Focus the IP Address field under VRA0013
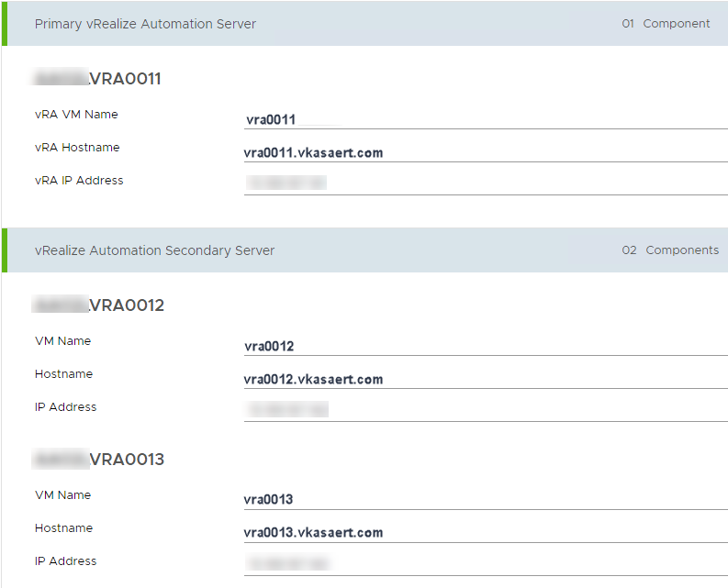 coord(485,563)
